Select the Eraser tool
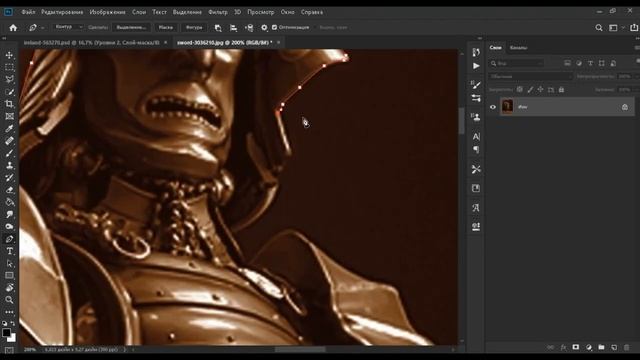The image size is (640, 360). pyautogui.click(x=9, y=190)
